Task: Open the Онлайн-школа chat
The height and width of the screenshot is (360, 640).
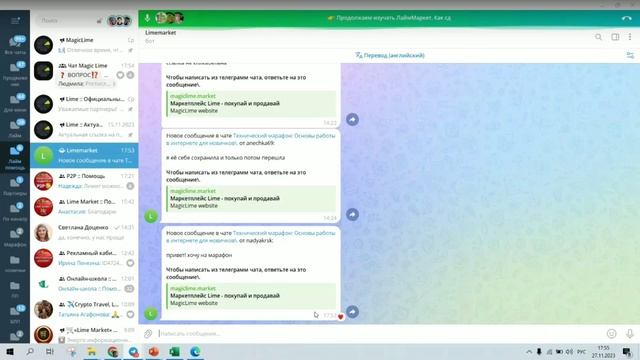Action: click(84, 284)
